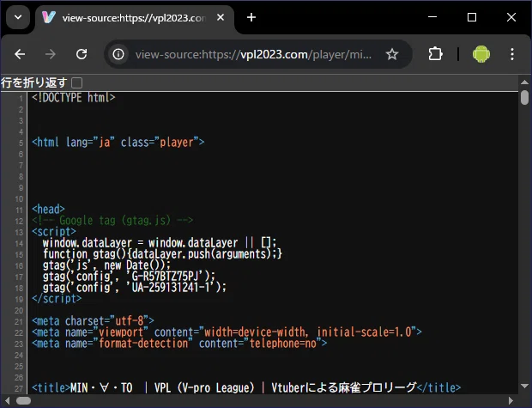
Task: Close the browser window
Action: 511,17
